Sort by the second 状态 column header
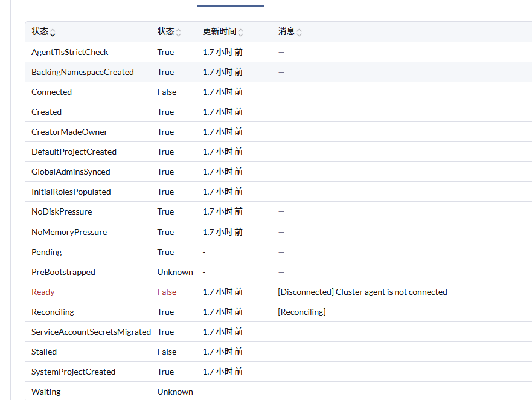 click(169, 32)
